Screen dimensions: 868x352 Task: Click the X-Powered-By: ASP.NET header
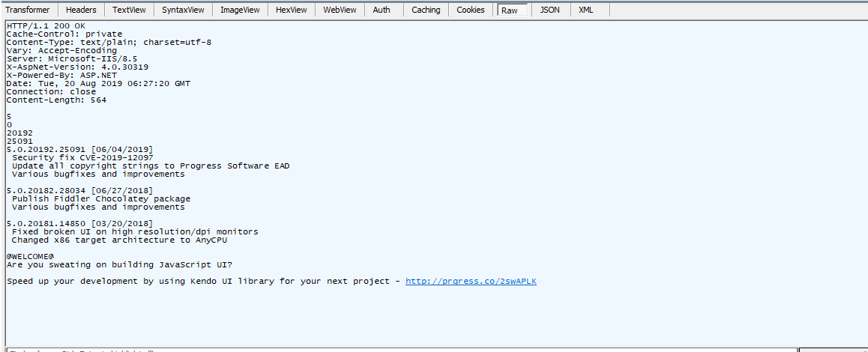point(61,76)
